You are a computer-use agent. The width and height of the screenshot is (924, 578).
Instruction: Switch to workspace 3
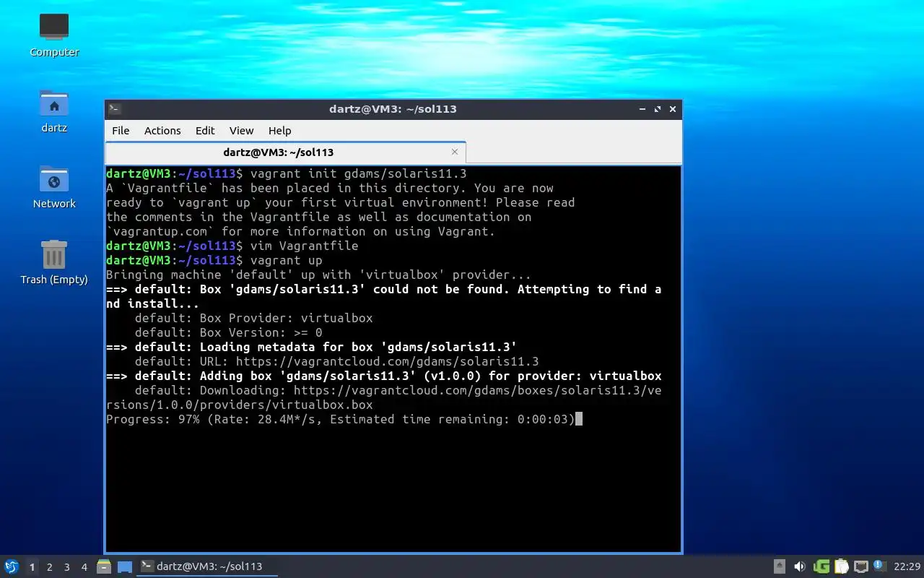(66, 567)
